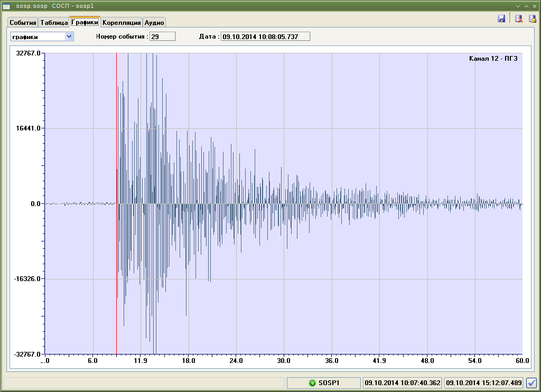Click the save floppy disk icon
Screen dimensions: 541x392
pyautogui.click(x=501, y=18)
